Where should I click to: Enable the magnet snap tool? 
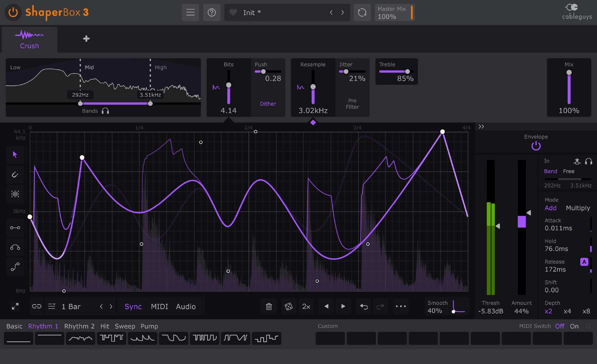(x=15, y=174)
